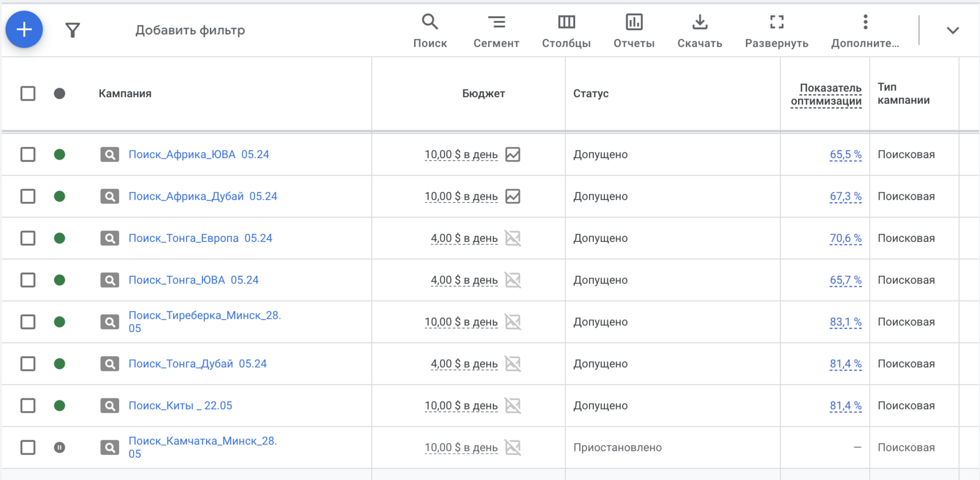Select checkbox for Поиск_Тиреберка_Минск_28.05

pos(28,322)
